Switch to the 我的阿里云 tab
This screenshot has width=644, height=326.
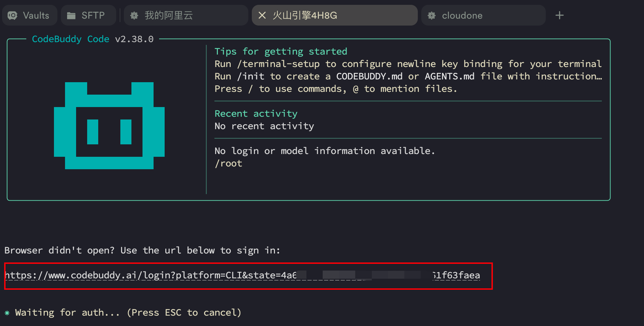pyautogui.click(x=185, y=15)
